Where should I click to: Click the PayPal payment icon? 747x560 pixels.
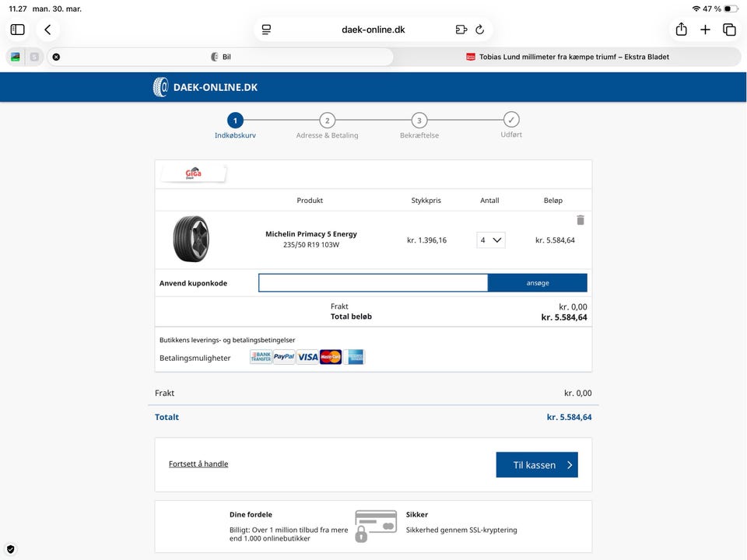[284, 357]
